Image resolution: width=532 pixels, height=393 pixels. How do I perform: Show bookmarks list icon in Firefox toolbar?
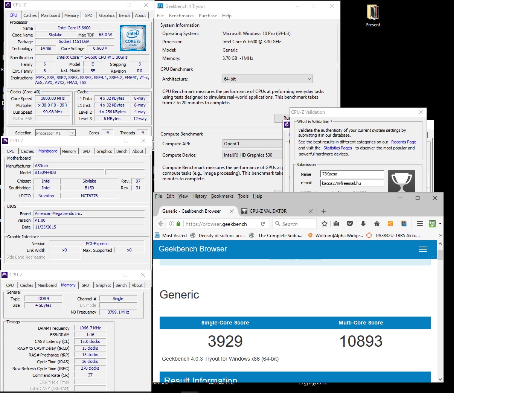click(336, 224)
